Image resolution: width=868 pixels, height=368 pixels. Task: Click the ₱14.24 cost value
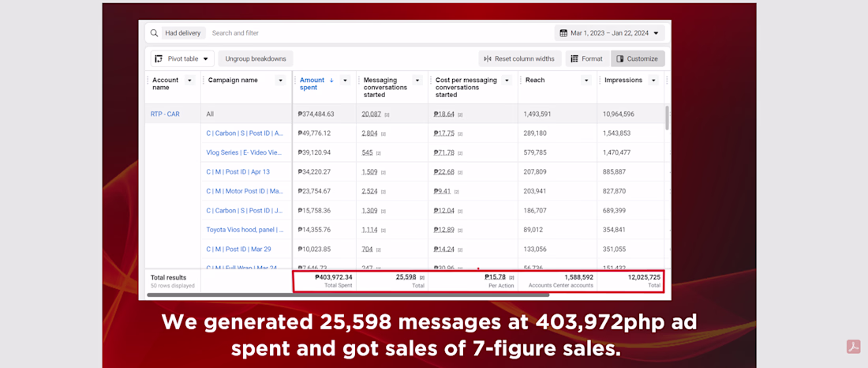(444, 249)
